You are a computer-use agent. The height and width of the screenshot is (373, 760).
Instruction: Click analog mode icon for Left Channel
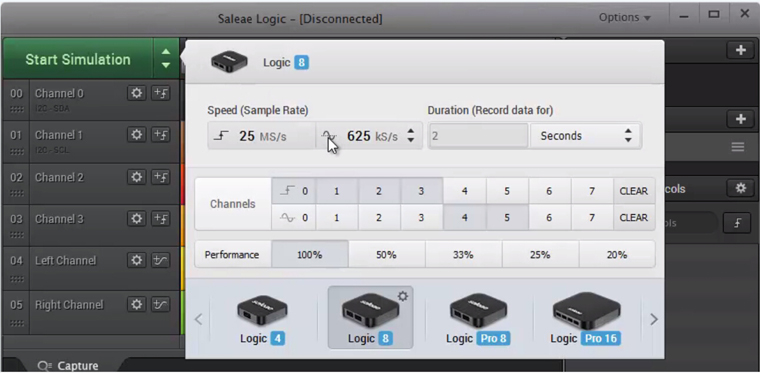[x=160, y=261]
